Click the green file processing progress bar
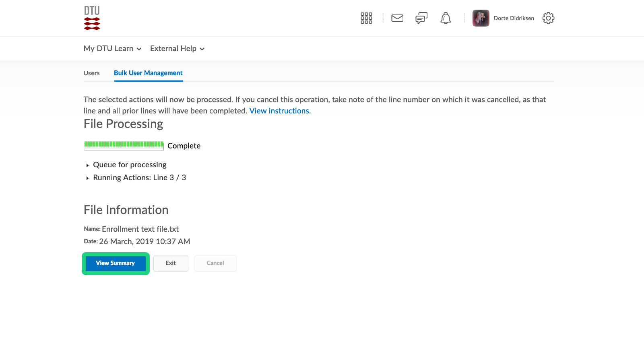The image size is (644, 362). pyautogui.click(x=124, y=146)
